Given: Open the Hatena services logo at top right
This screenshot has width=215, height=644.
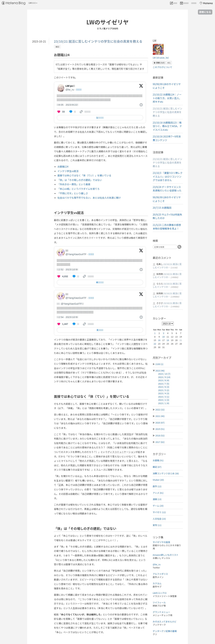Looking at the screenshot, I should [x=206, y=3].
